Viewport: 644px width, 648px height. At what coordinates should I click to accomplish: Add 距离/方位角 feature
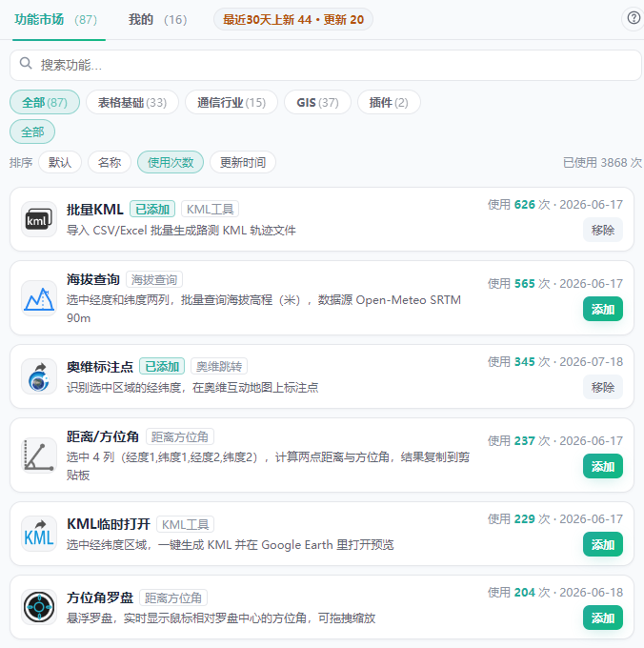pyautogui.click(x=603, y=466)
